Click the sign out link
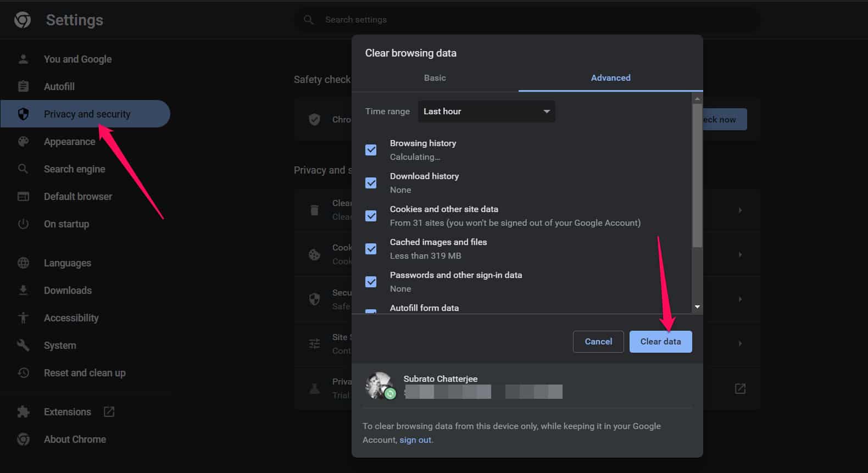The image size is (868, 473). (x=415, y=439)
